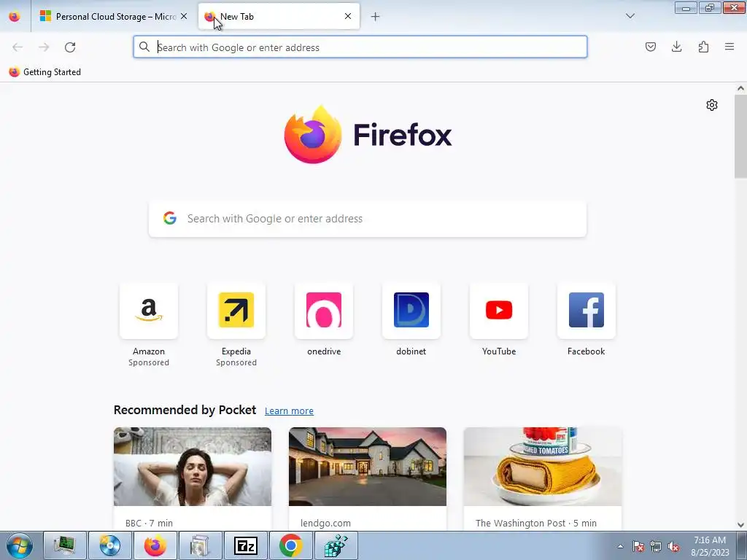Close the Personal Cloud Storage tab
Screen dimensions: 747x560
[184, 16]
